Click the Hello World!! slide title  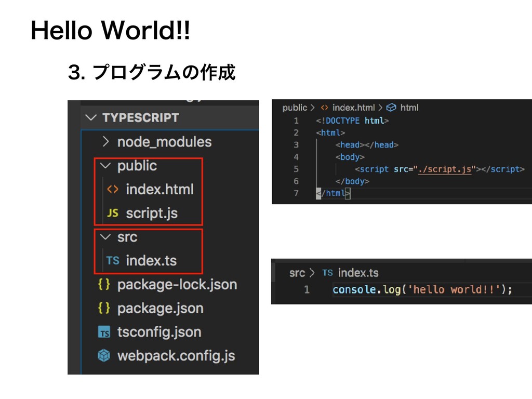pyautogui.click(x=110, y=30)
